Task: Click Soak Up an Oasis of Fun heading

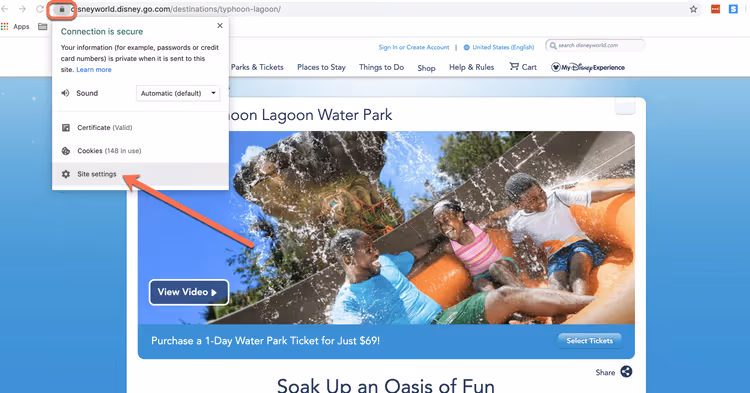Action: point(386,385)
